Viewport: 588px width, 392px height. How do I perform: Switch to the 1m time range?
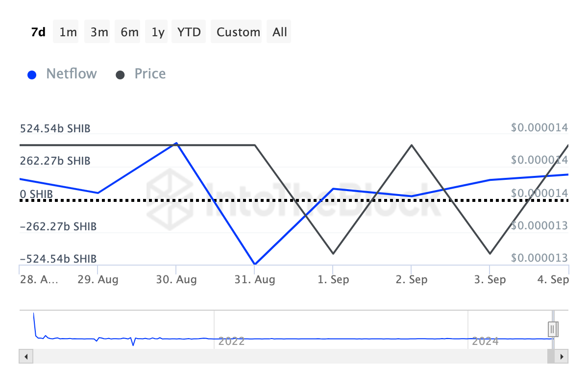(x=68, y=32)
